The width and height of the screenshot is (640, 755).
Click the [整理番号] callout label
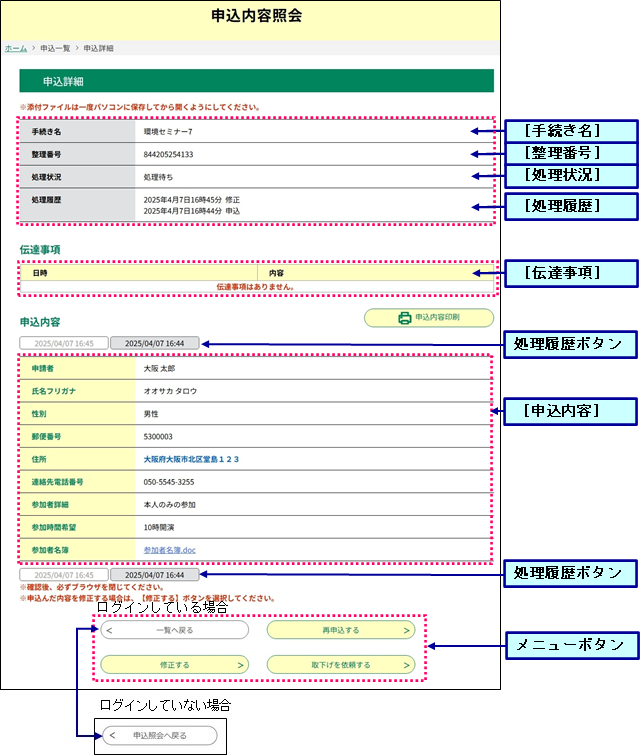567,153
